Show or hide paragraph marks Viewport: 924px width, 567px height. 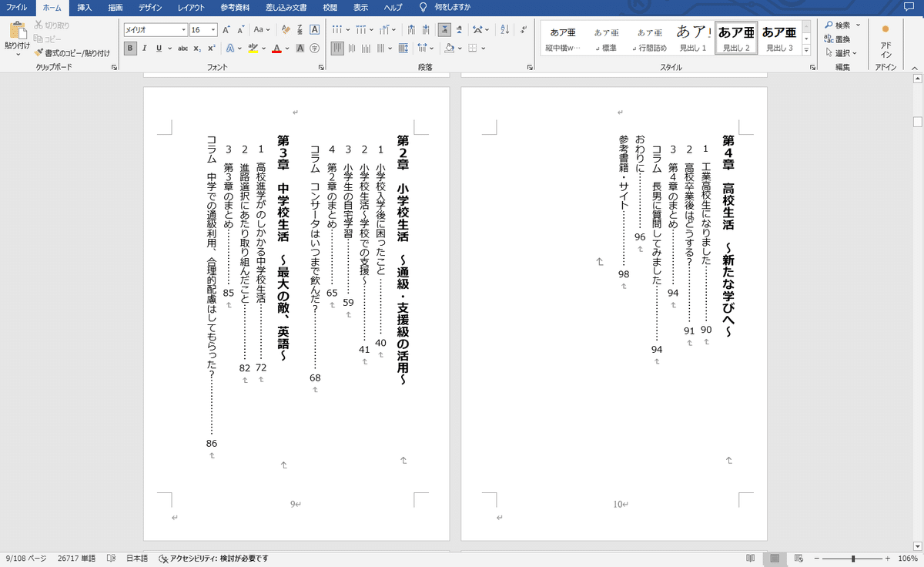524,30
